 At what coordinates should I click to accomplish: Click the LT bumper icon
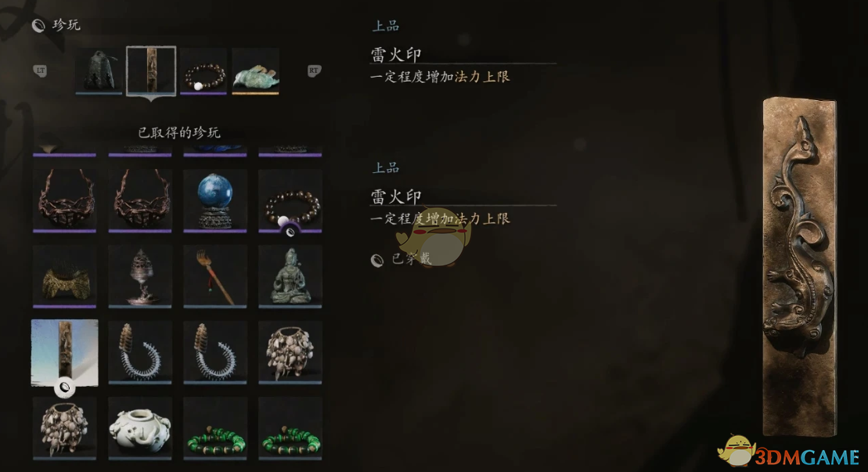coord(41,70)
